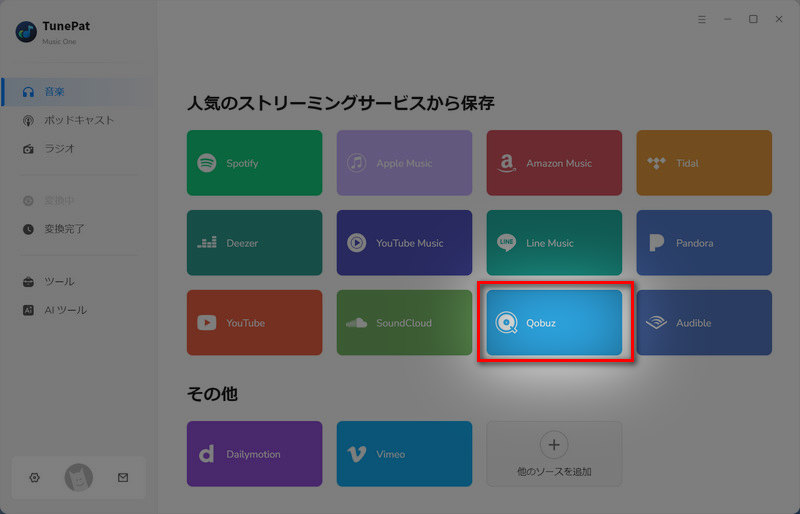Choose the Tidal service tile

coord(704,163)
